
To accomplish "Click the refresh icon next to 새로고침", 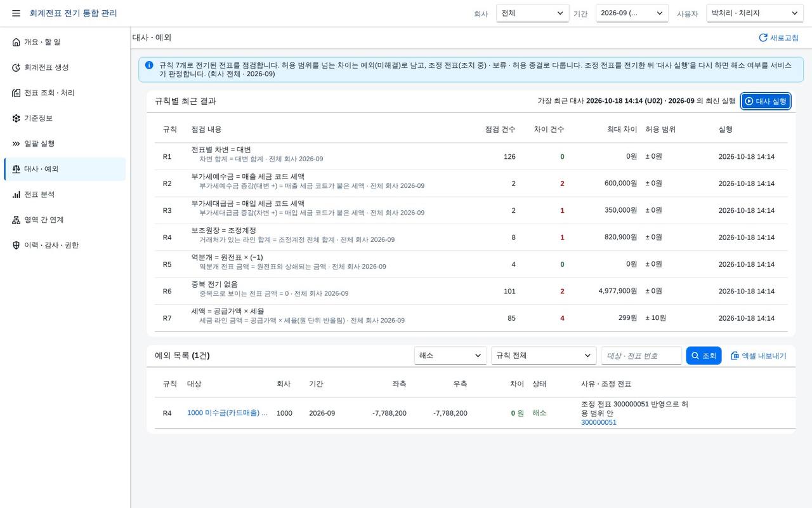I will [763, 37].
